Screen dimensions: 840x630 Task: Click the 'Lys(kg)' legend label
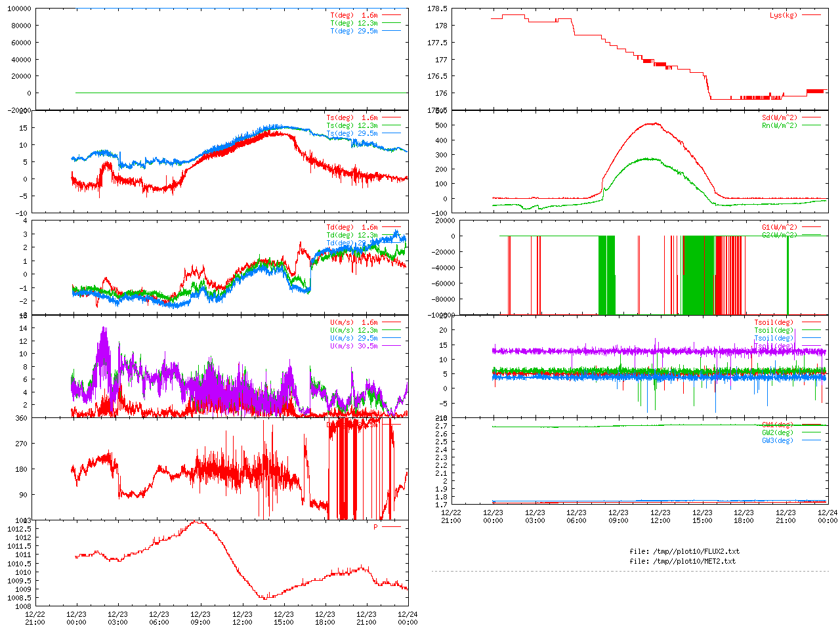pyautogui.click(x=784, y=15)
